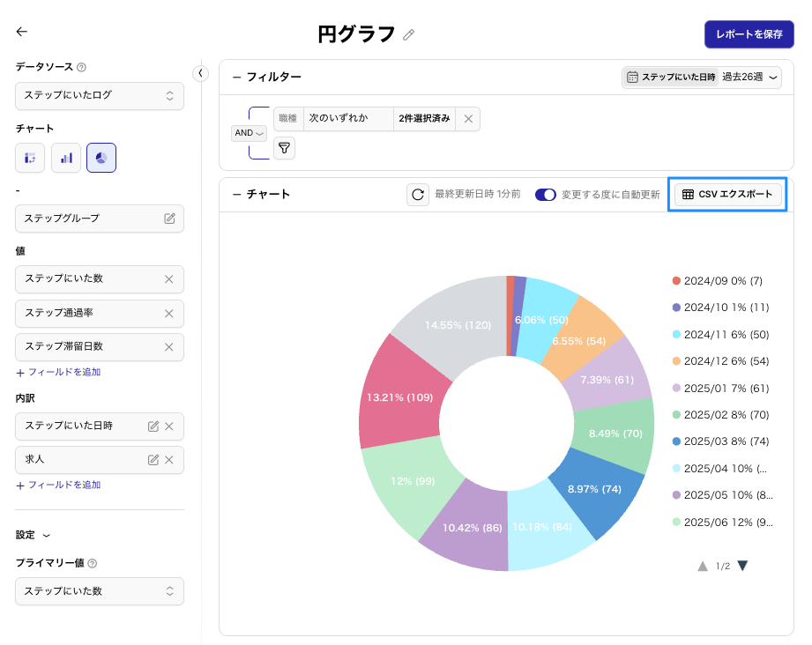Viewport: 812px width, 645px height.
Task: Open the 過去26週 date range dropdown
Action: click(749, 78)
